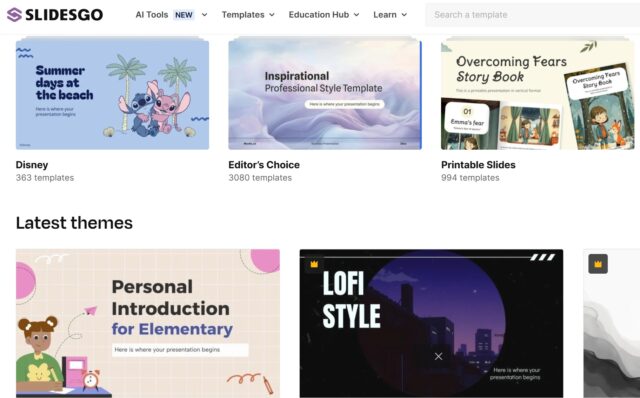Expand the Templates dropdown chevron
This screenshot has height=398, width=640.
[x=272, y=15]
